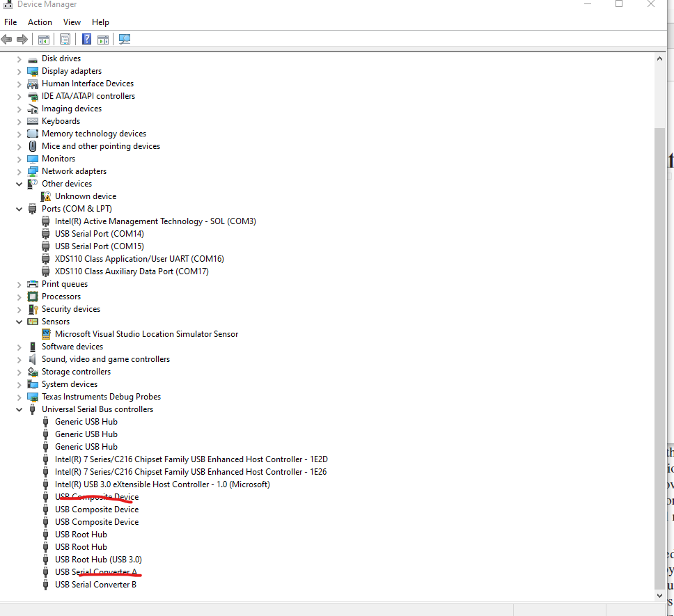Click the Imaging devices camera icon
The width and height of the screenshot is (674, 616).
33,109
